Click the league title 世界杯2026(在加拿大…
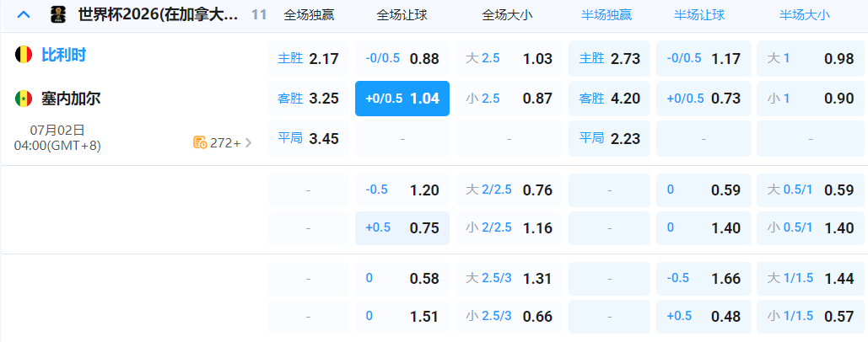868x342 pixels. point(159,15)
